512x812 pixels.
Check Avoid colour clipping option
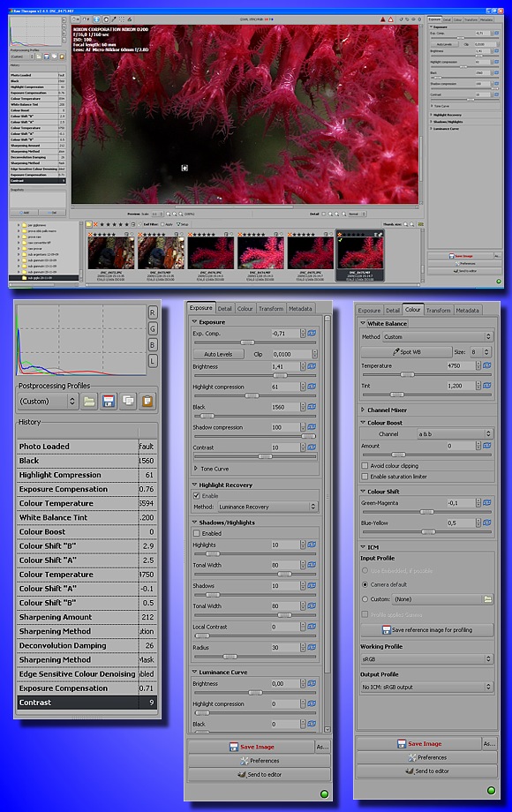point(365,465)
